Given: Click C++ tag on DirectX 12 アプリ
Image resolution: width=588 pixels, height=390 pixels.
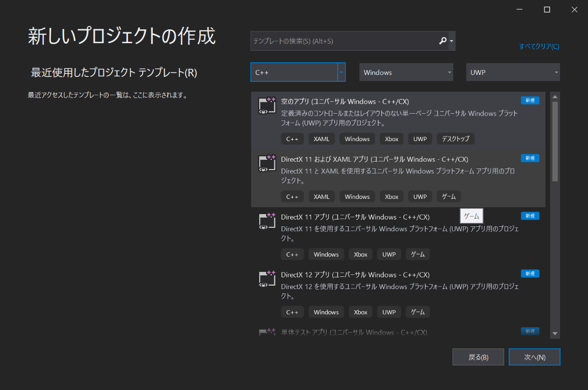Looking at the screenshot, I should coord(293,312).
